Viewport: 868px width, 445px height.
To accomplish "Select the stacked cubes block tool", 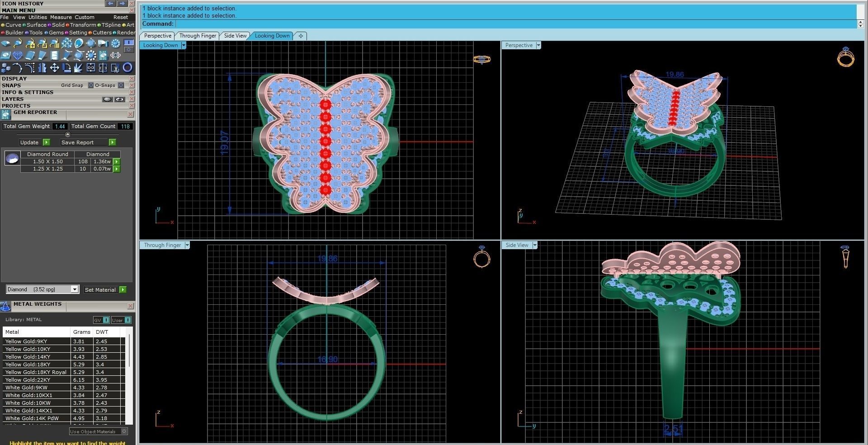I will tap(5, 68).
